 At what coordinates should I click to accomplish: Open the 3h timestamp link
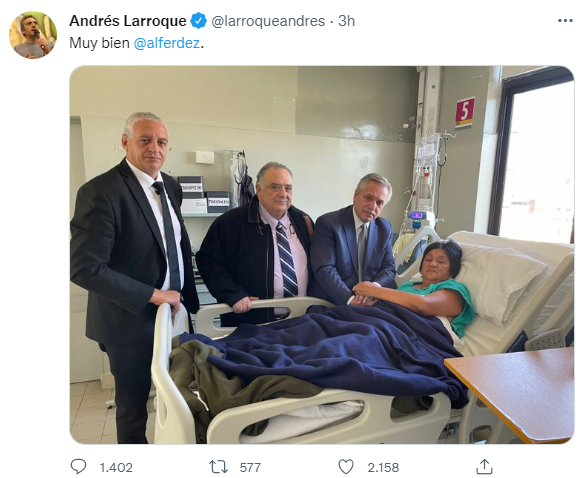[x=346, y=21]
